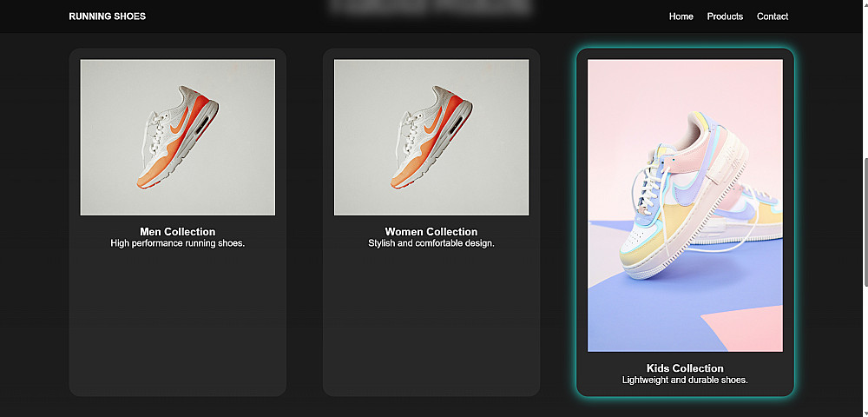Image resolution: width=868 pixels, height=417 pixels.
Task: Select the text Lightweight and durable shoes
Action: pyautogui.click(x=685, y=380)
